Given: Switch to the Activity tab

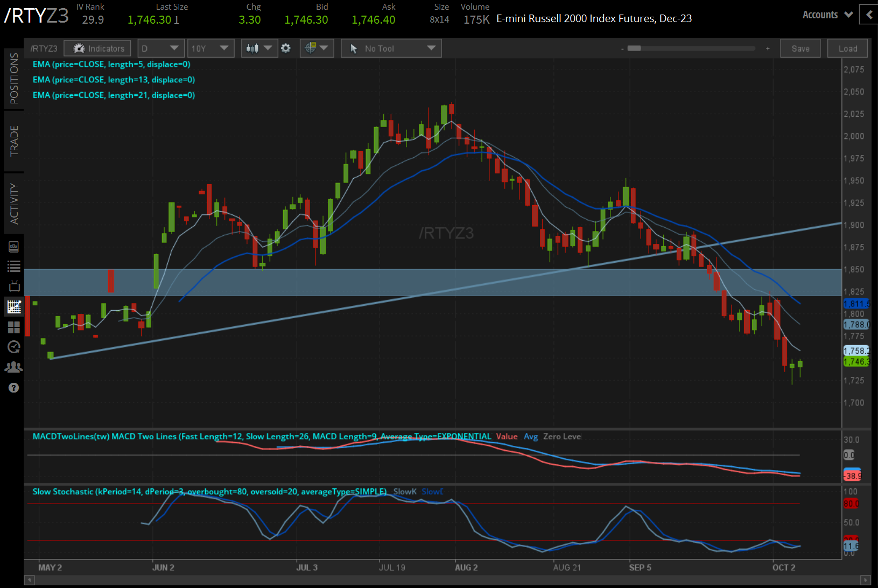Looking at the screenshot, I should [x=13, y=204].
